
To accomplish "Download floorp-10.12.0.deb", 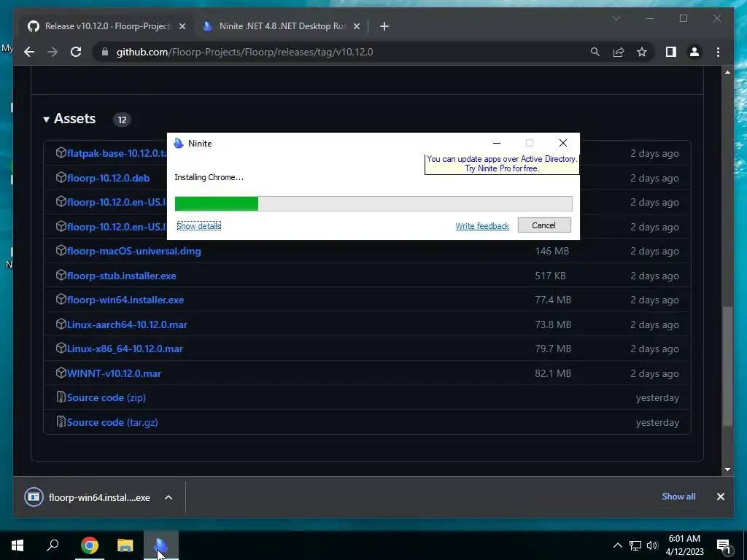I will coord(108,178).
